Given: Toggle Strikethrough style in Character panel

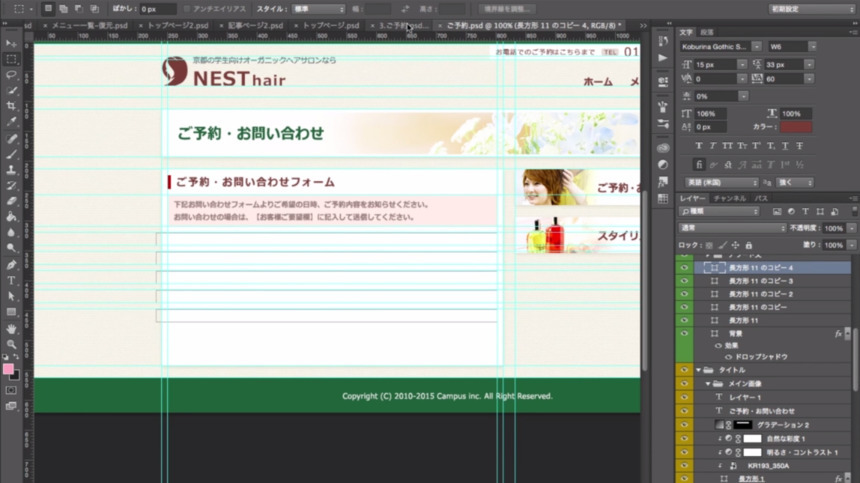Looking at the screenshot, I should tap(800, 146).
